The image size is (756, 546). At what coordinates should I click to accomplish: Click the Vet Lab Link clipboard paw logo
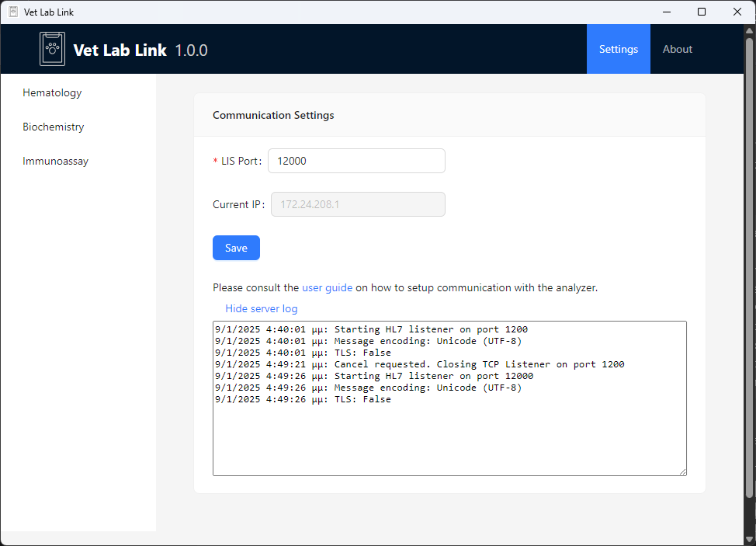[52, 49]
